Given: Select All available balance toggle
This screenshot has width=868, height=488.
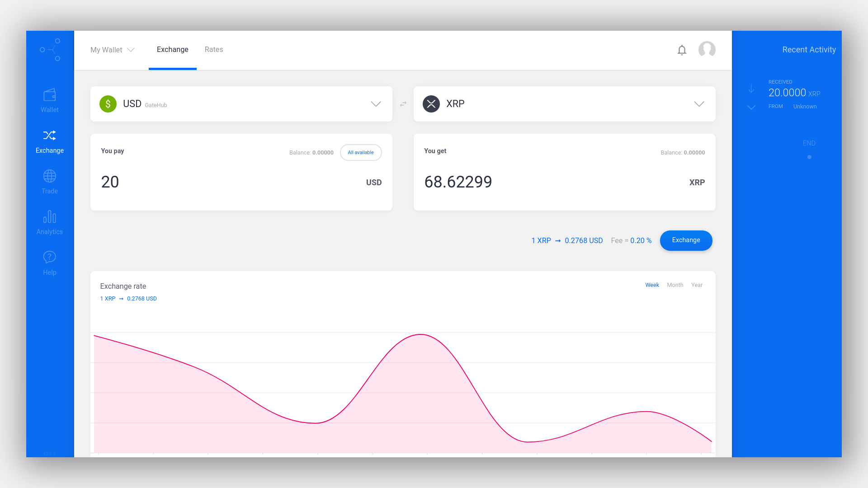Looking at the screenshot, I should [361, 153].
